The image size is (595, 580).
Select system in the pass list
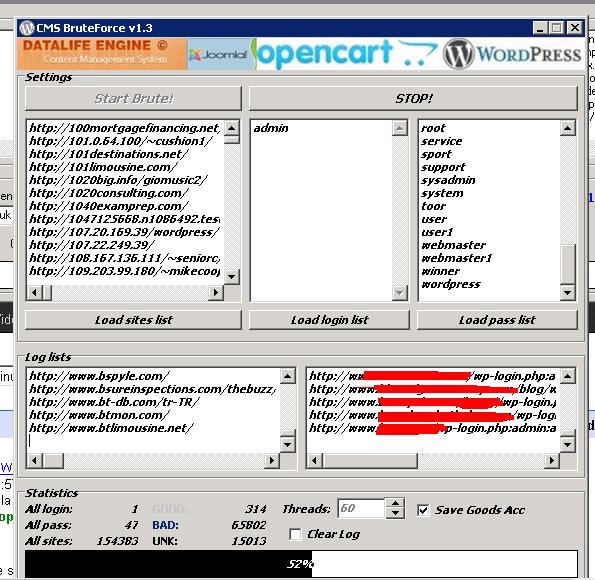coord(442,193)
